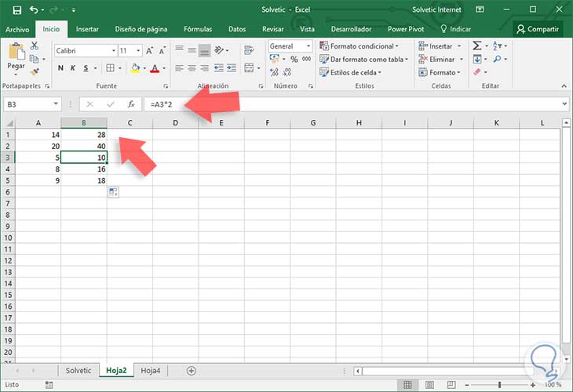Click the Paste (Pegar) clipboard icon
573x392 pixels.
(x=16, y=51)
